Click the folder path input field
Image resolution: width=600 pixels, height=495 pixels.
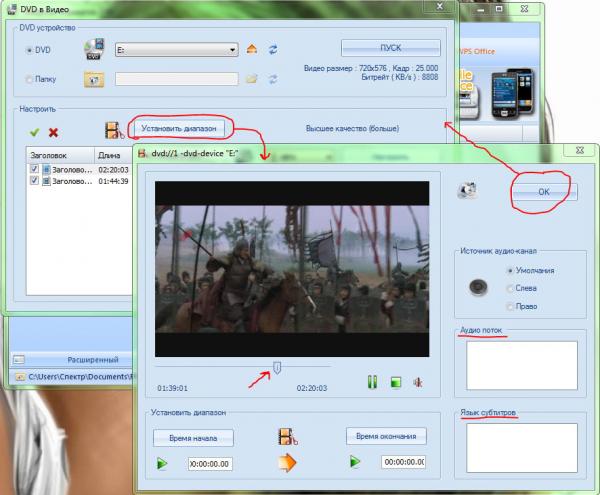click(177, 79)
